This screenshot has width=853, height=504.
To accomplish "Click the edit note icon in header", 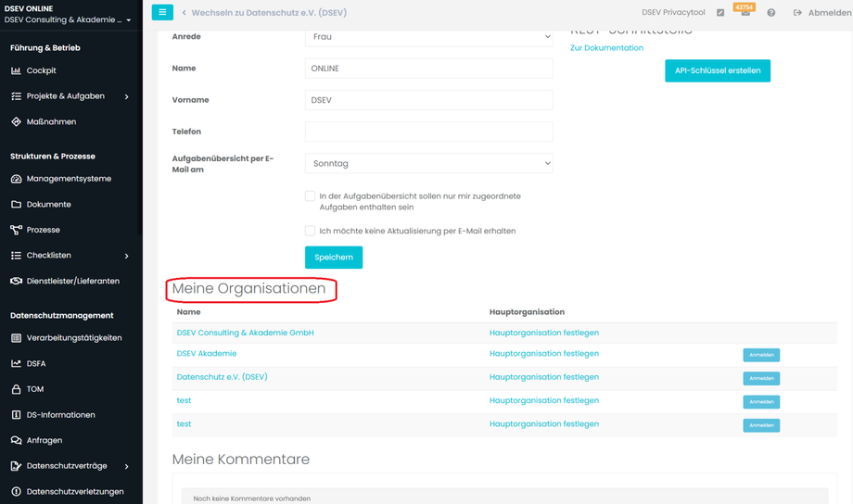I will coord(720,13).
